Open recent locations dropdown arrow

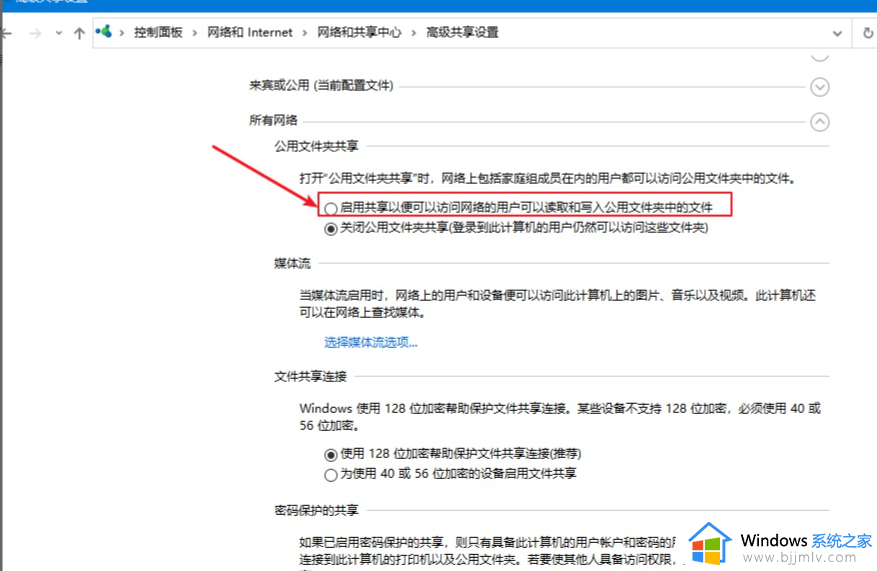coord(59,33)
